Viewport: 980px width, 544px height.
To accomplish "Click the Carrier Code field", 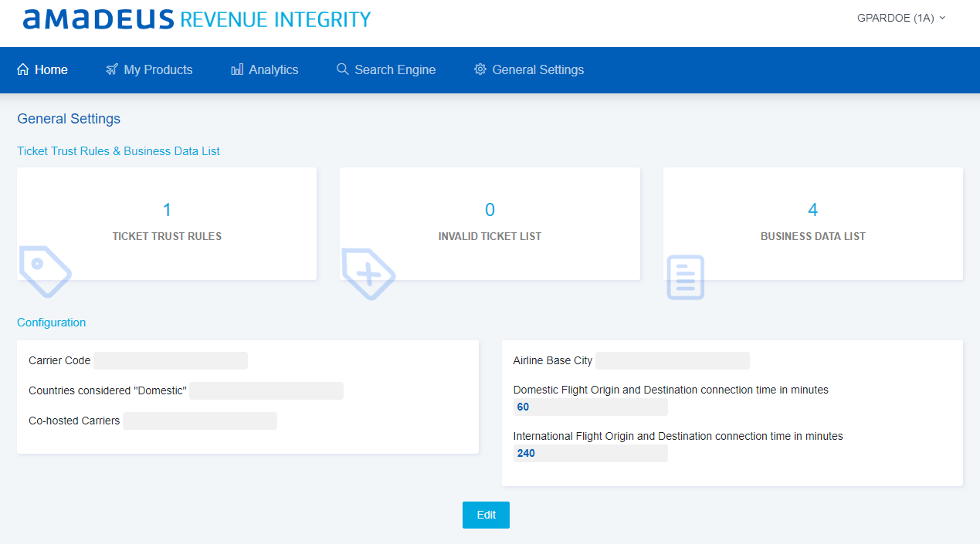I will pos(171,360).
